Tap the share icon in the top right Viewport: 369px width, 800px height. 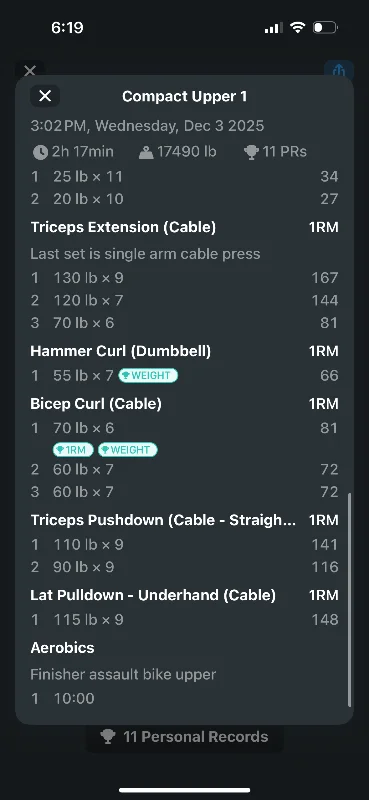339,70
